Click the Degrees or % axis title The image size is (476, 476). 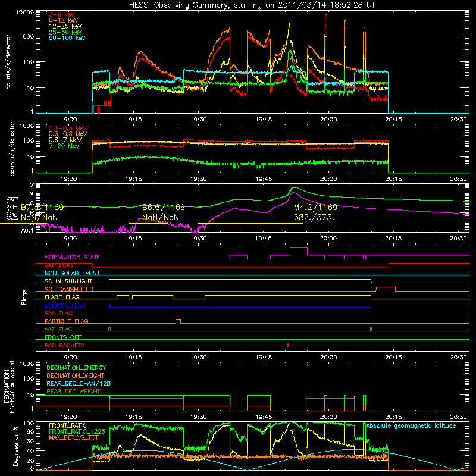[x=15, y=446]
